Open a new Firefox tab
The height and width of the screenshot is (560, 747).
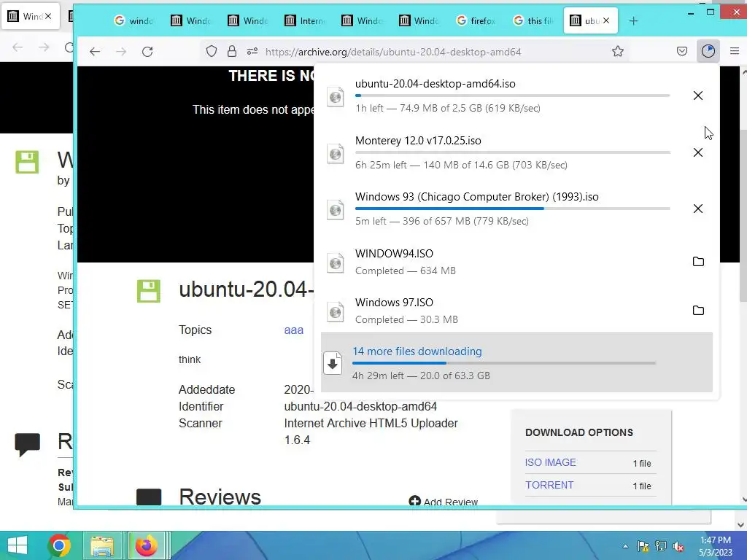[633, 21]
